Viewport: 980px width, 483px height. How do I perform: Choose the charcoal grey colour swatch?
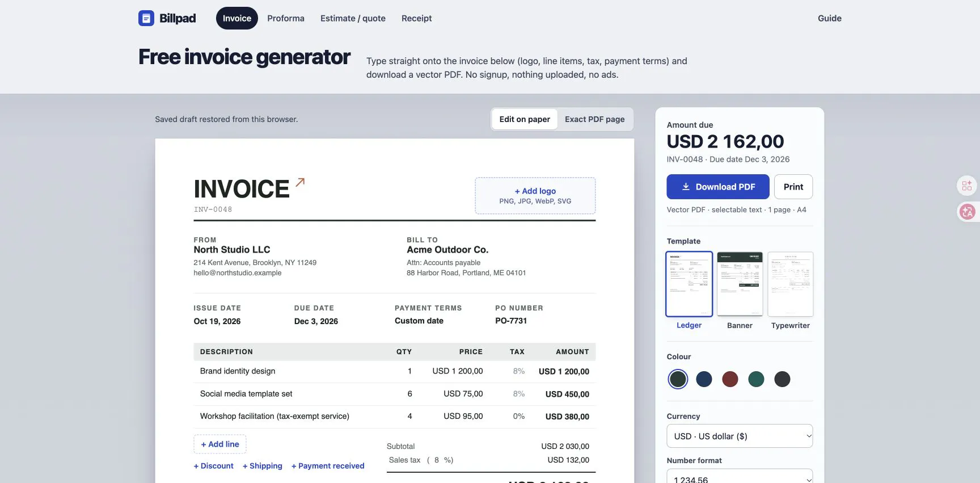[782, 379]
